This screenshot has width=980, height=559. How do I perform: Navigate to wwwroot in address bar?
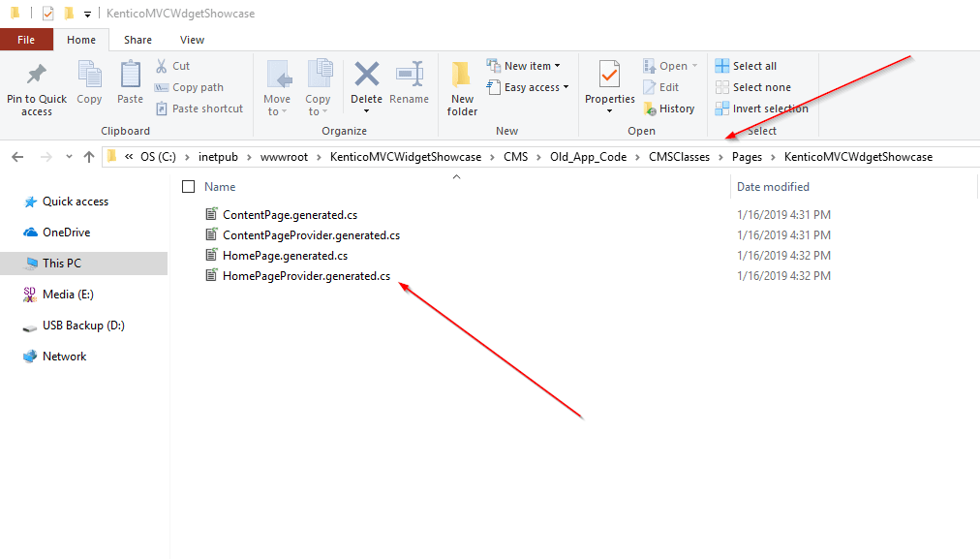pos(285,157)
